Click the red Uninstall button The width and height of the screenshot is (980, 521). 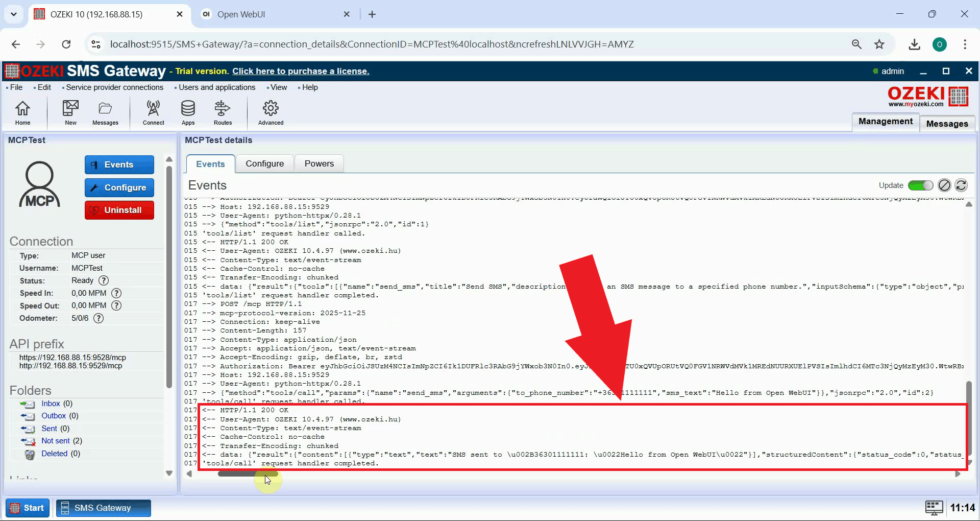point(119,210)
